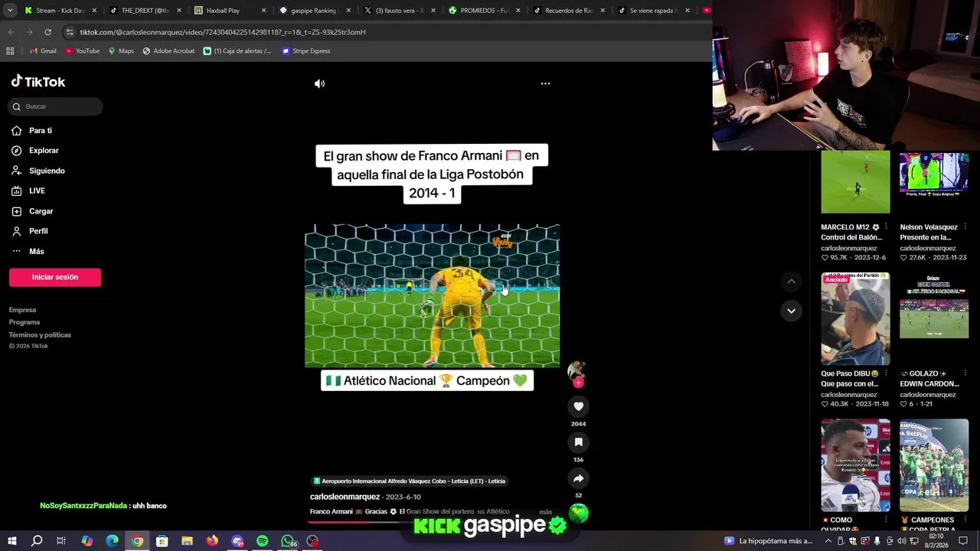Open carlosleonmarquez profile below the video
Image resolution: width=980 pixels, height=551 pixels.
click(x=345, y=497)
